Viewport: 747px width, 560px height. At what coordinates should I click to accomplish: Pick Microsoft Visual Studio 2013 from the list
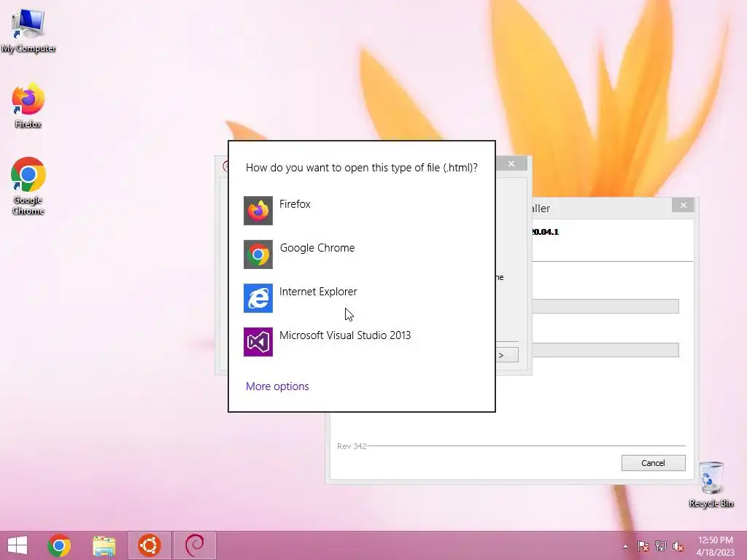click(361, 342)
